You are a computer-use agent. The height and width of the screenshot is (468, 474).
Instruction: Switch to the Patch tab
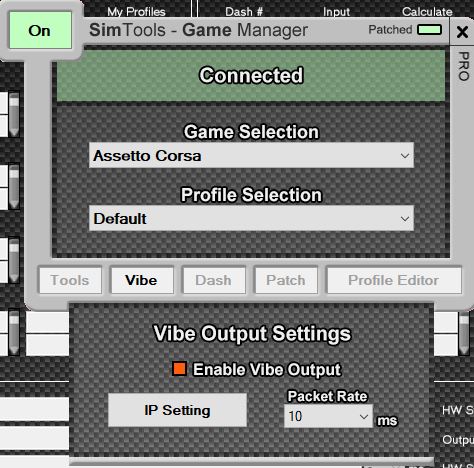point(286,280)
